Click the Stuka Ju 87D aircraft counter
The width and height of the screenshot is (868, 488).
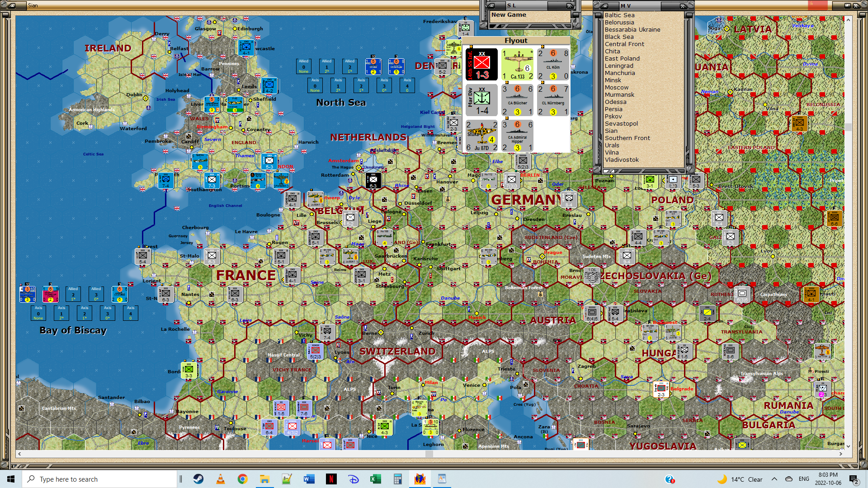[481, 135]
